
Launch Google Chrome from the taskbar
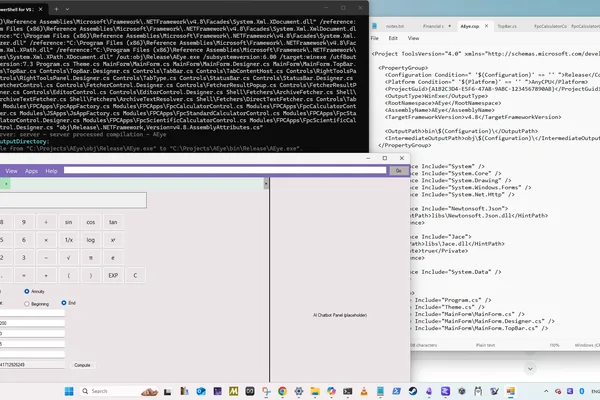point(282,391)
